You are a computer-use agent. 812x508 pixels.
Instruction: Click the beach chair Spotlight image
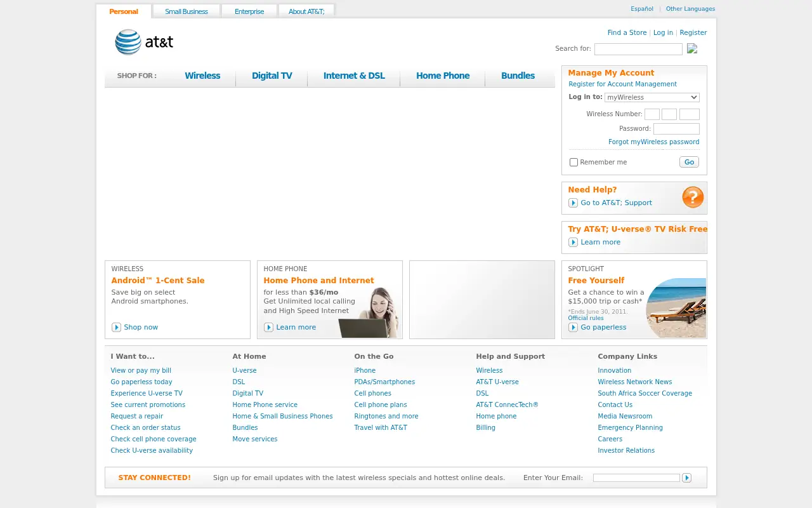coord(676,308)
